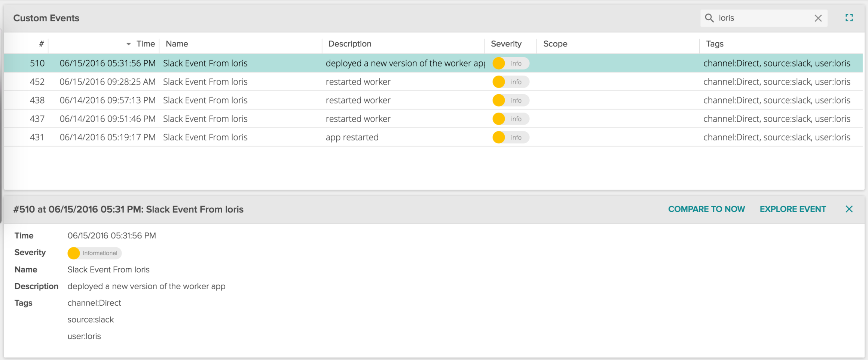Viewport: 868px width, 360px height.
Task: Select event row number 510
Action: click(433, 63)
